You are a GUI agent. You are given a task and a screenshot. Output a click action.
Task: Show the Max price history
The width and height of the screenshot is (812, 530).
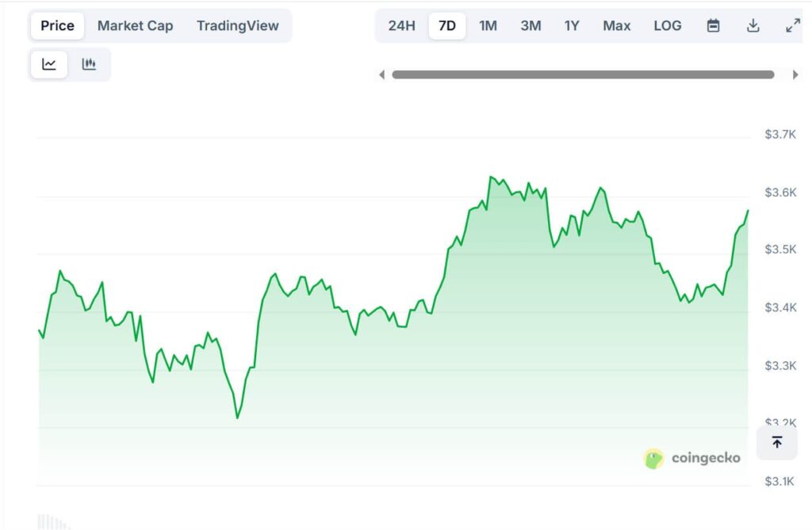616,25
